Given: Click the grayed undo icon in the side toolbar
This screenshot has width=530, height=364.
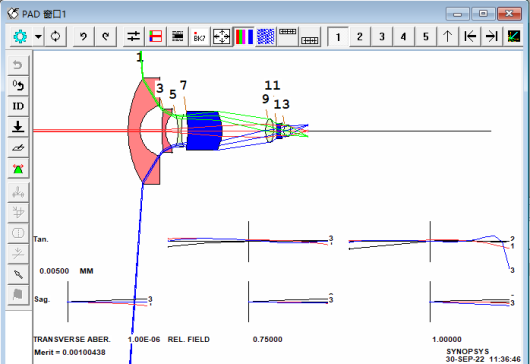Looking at the screenshot, I should (18, 64).
